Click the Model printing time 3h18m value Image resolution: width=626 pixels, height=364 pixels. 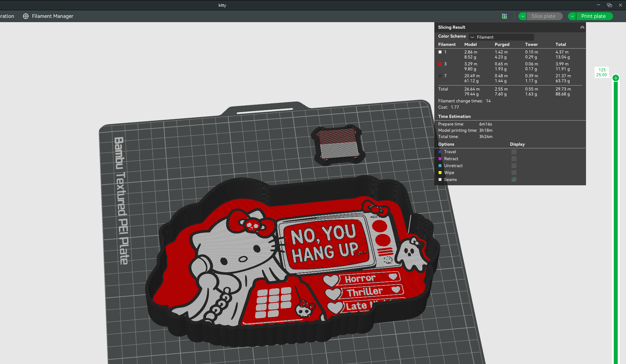click(486, 130)
